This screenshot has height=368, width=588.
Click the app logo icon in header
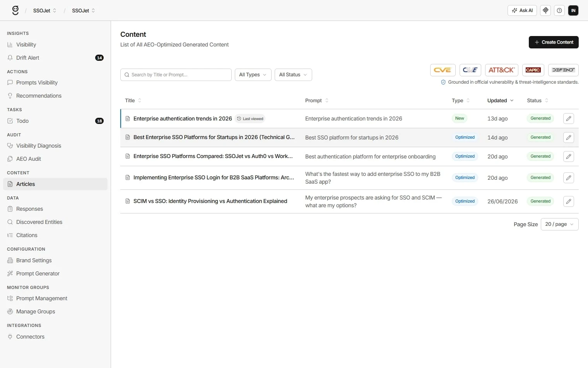(x=15, y=10)
